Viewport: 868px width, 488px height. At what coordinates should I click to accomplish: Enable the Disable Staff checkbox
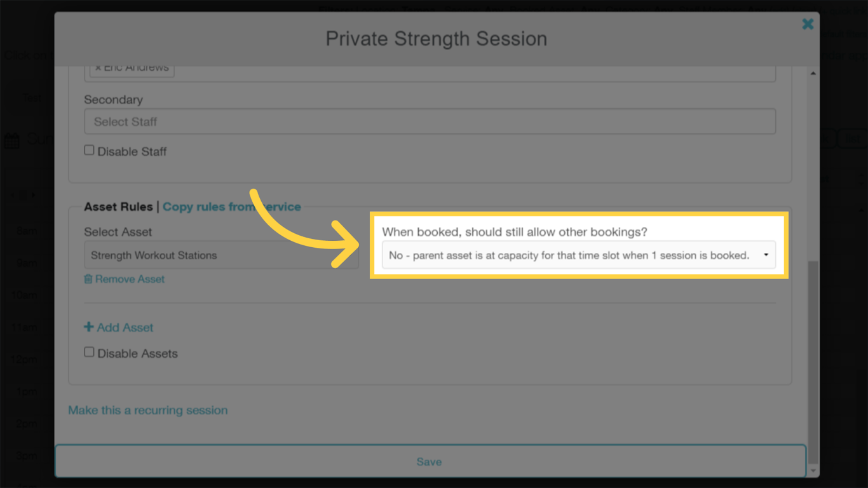(89, 150)
